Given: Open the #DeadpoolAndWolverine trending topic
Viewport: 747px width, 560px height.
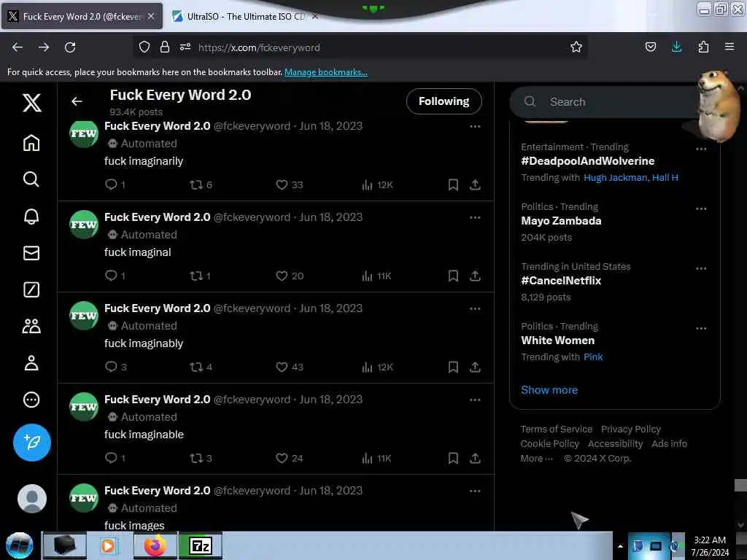Looking at the screenshot, I should tap(587, 161).
